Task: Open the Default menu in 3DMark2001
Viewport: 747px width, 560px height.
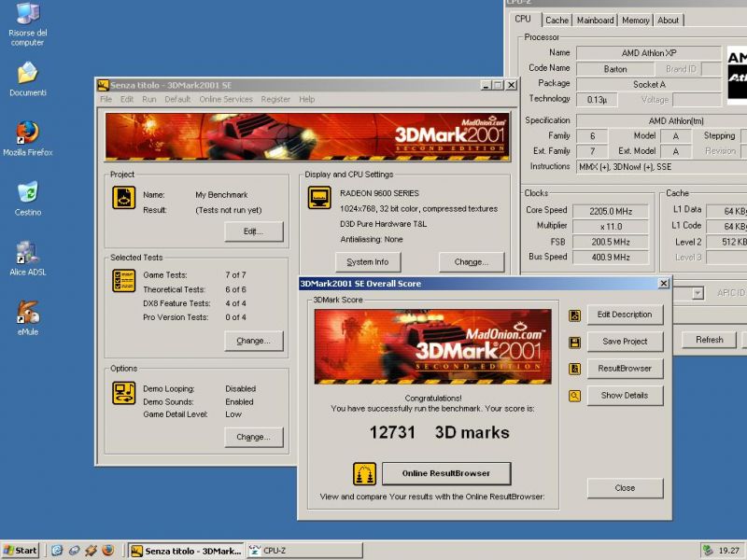Action: pyautogui.click(x=177, y=99)
